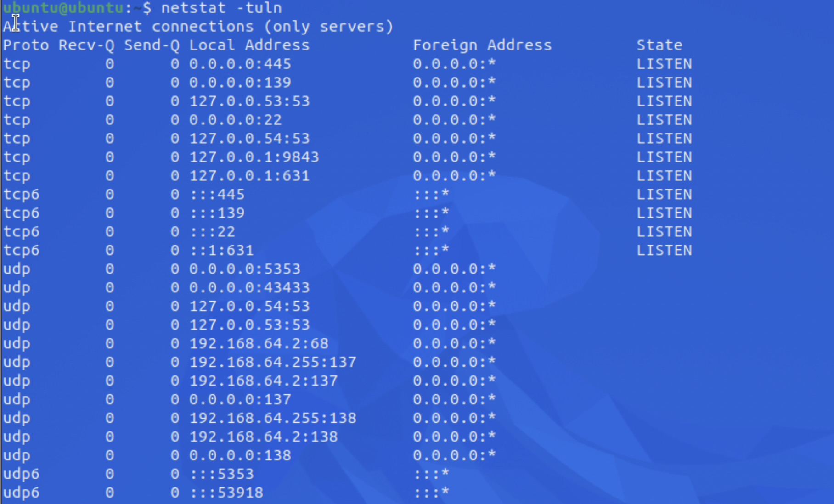The width and height of the screenshot is (834, 504).
Task: Click the Send-Q column header
Action: [x=152, y=45]
